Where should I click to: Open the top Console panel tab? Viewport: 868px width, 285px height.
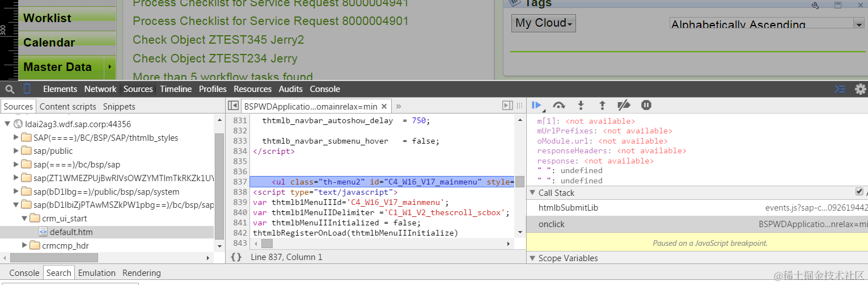pyautogui.click(x=325, y=89)
